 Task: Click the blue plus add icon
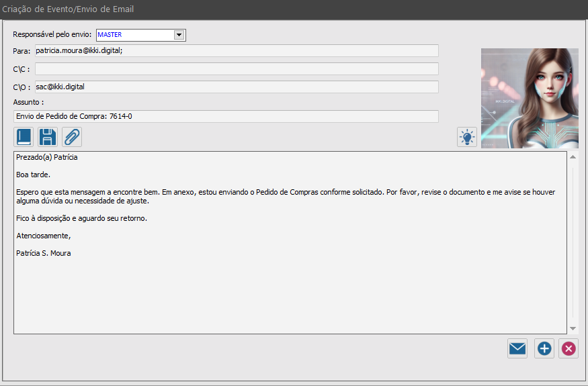(x=544, y=348)
